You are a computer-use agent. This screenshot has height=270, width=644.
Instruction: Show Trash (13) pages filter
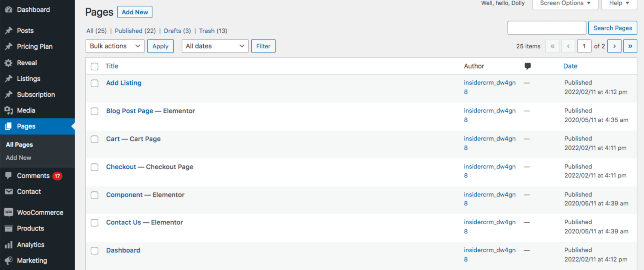tap(213, 31)
